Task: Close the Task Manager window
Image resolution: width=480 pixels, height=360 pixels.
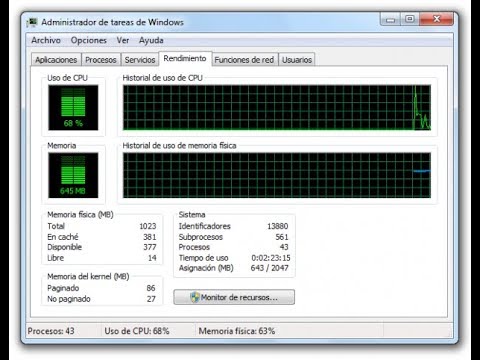Action: click(437, 19)
